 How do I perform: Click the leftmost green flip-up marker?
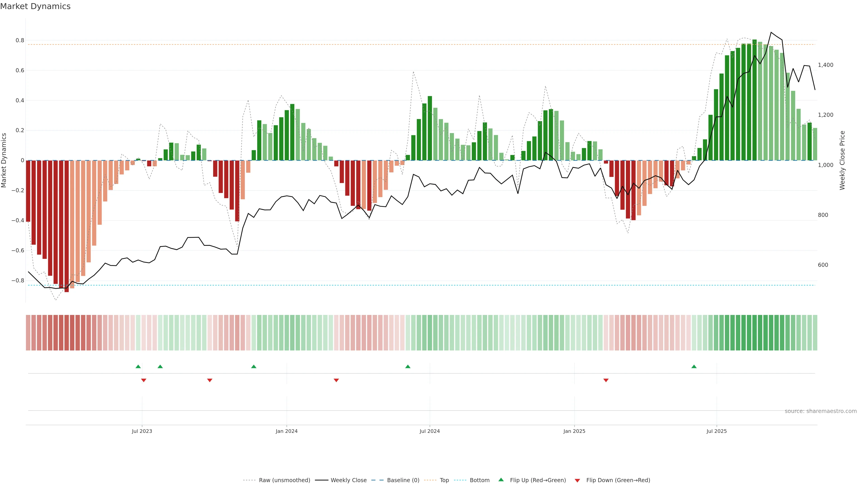(138, 366)
